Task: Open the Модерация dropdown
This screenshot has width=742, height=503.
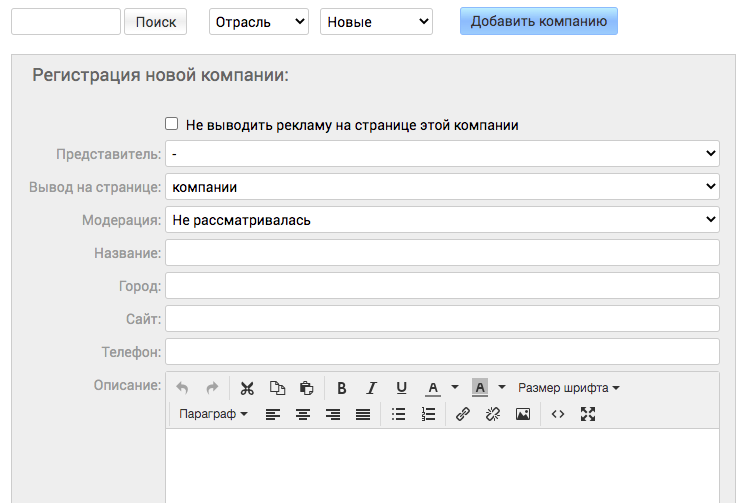Action: click(x=442, y=220)
